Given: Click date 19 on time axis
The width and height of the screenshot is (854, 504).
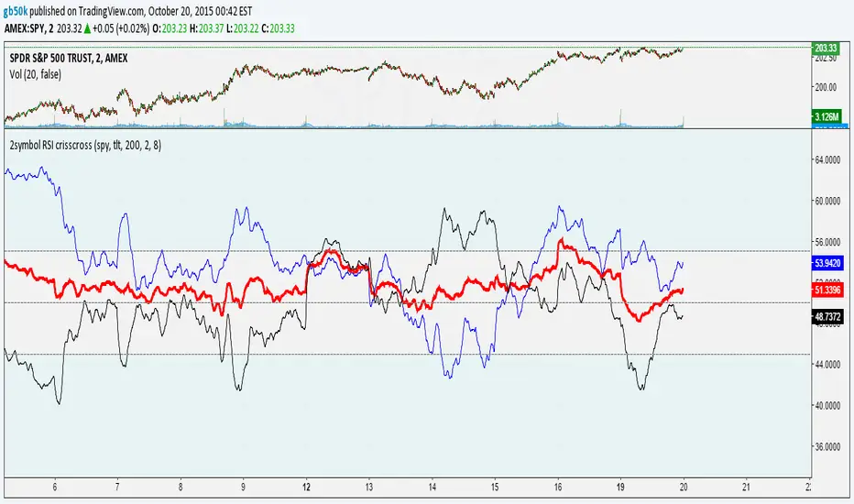Looking at the screenshot, I should click(x=620, y=488).
